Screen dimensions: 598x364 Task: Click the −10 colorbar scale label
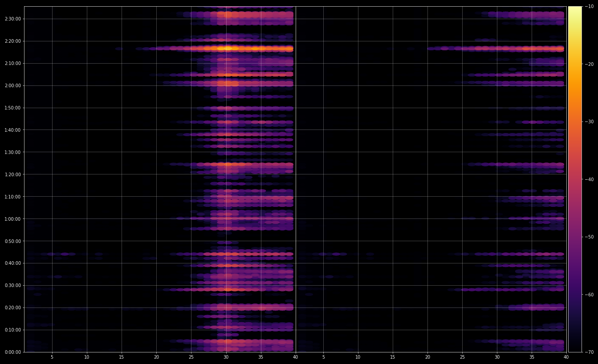pos(590,6)
